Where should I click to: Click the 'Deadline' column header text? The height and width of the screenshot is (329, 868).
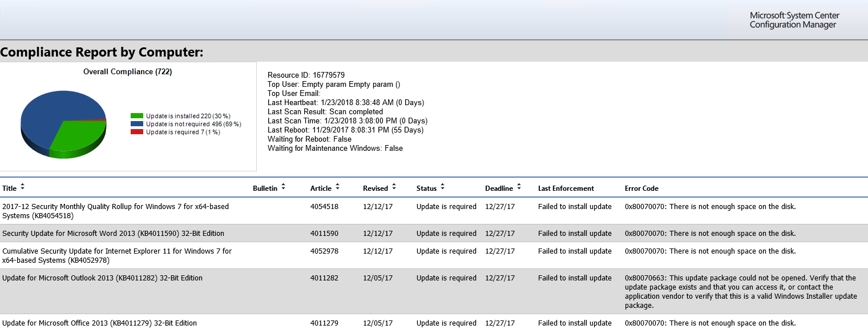click(499, 188)
